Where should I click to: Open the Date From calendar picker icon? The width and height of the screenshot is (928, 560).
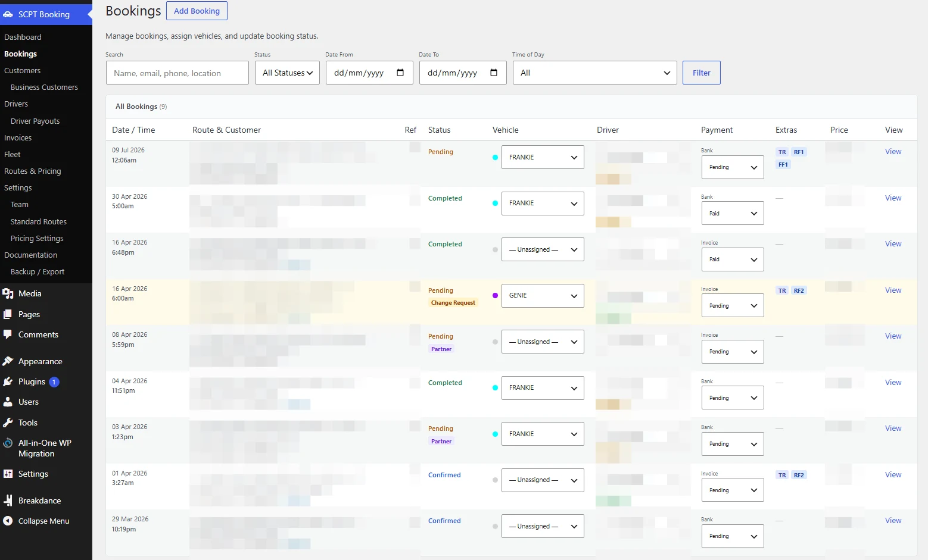(400, 73)
